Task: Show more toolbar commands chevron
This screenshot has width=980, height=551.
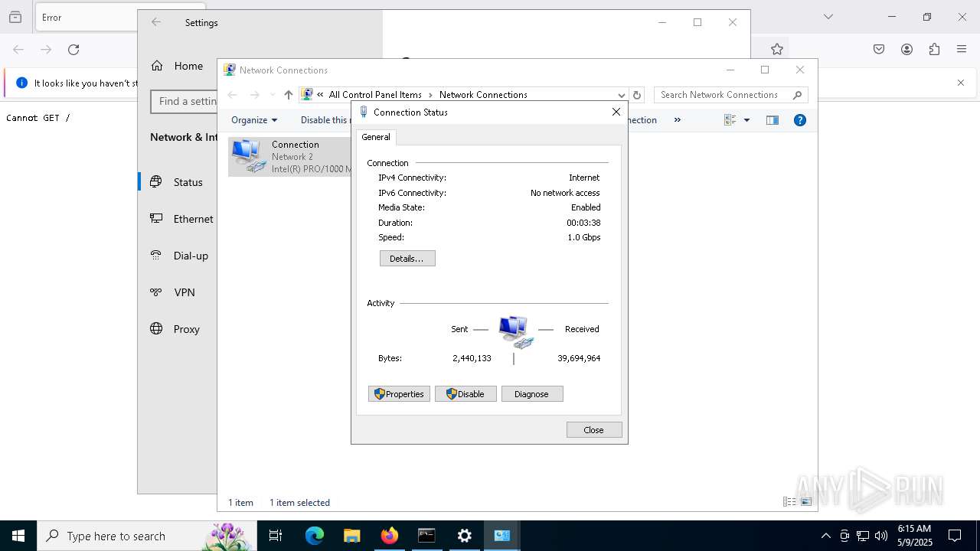Action: coord(677,120)
